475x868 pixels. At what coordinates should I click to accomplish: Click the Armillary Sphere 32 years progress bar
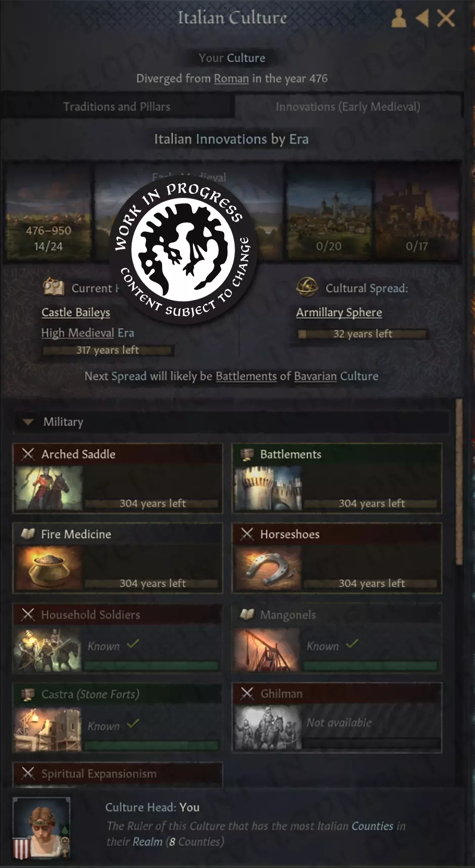click(x=363, y=334)
